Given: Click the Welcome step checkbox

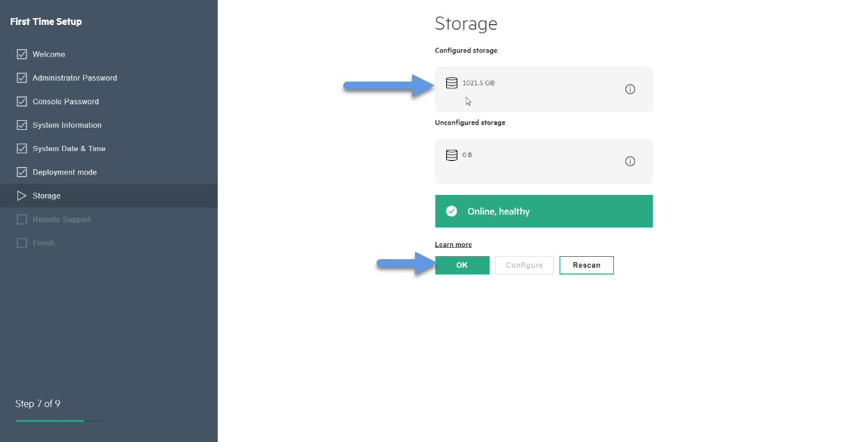Looking at the screenshot, I should tap(22, 54).
